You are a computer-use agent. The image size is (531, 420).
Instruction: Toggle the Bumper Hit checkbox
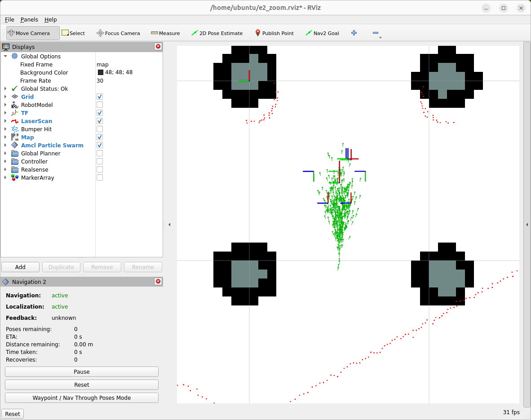pyautogui.click(x=100, y=129)
